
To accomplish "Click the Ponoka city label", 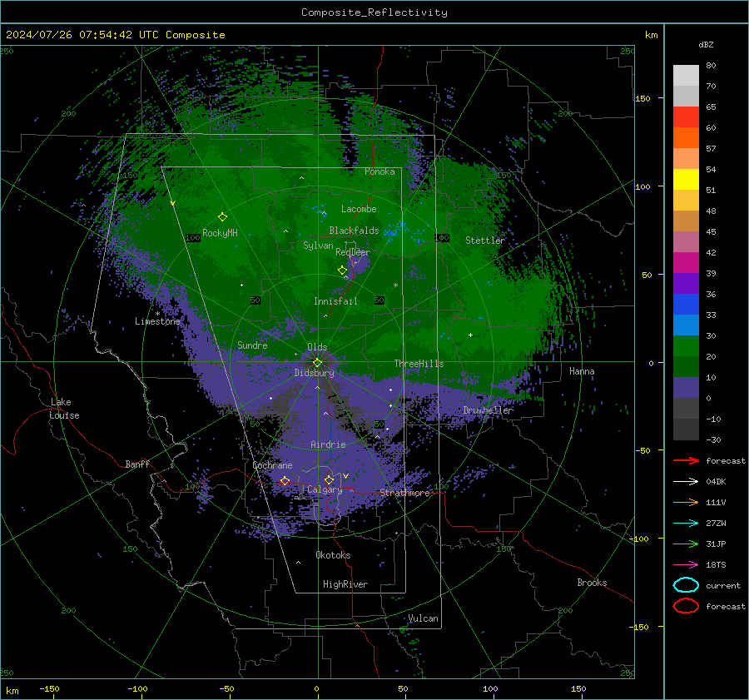I will click(379, 171).
